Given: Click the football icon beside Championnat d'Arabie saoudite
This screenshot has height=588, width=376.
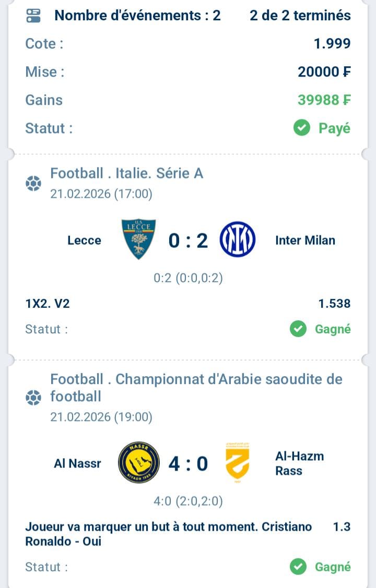Looking at the screenshot, I should (x=33, y=398).
